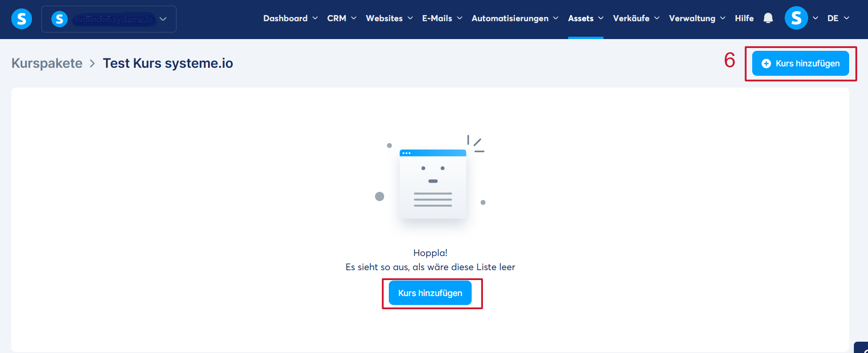Open the Assets menu

(x=586, y=18)
